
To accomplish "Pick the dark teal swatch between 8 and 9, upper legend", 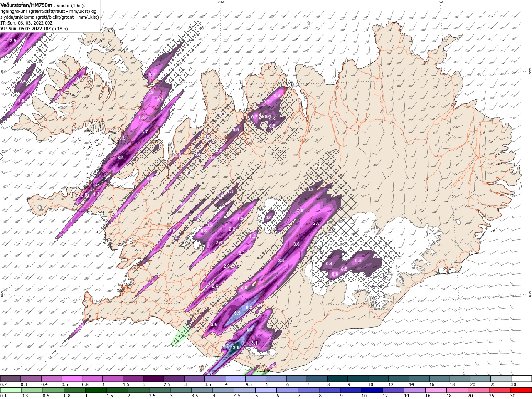I will pos(337,379).
